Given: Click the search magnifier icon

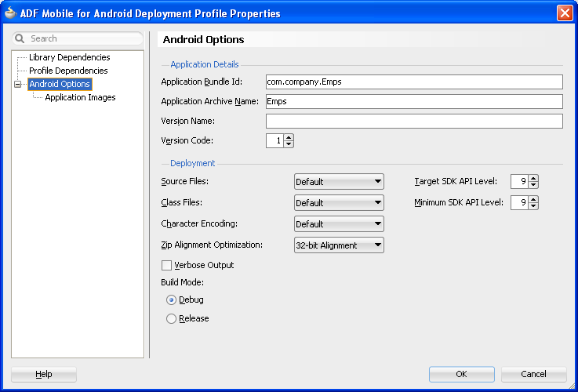Looking at the screenshot, I should coord(19,38).
